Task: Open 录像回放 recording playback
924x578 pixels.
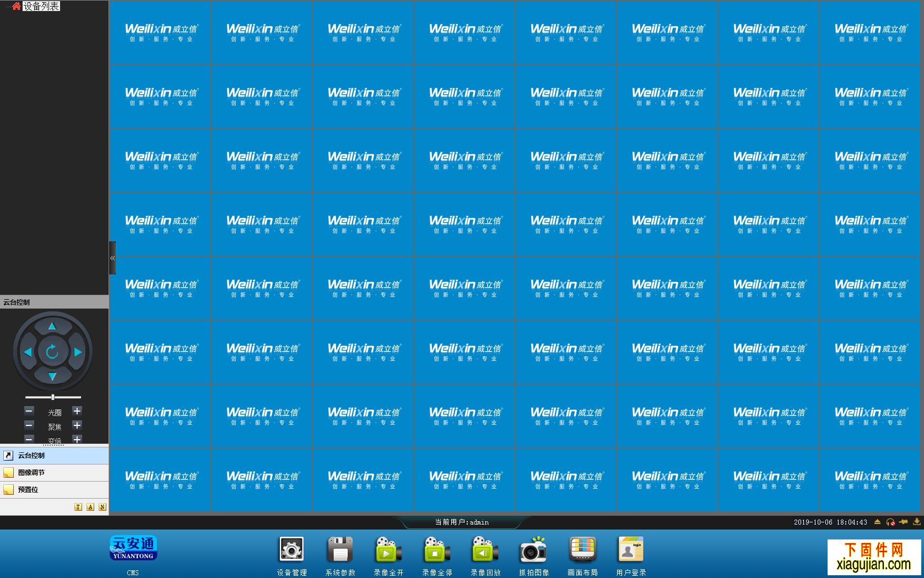Action: coord(485,556)
